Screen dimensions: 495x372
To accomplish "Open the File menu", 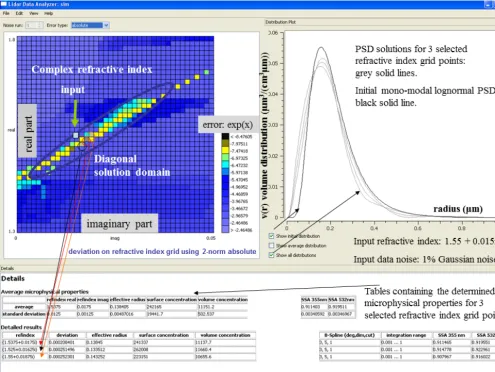I will tap(6, 13).
